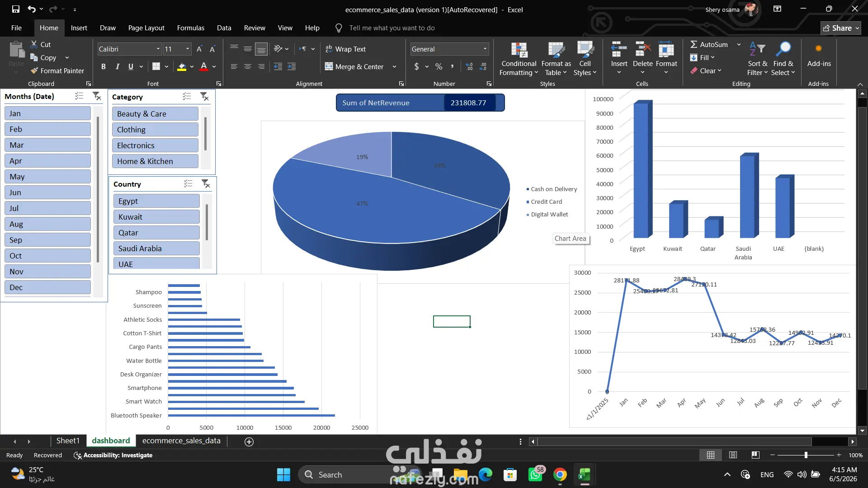Filter by Egypt in Country slicer
Image resolution: width=868 pixels, height=488 pixels.
coord(156,201)
